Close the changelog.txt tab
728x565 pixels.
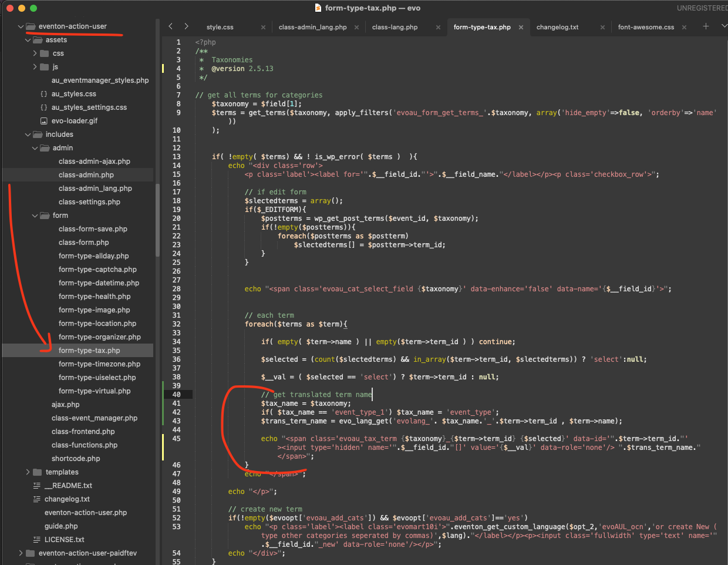point(602,27)
